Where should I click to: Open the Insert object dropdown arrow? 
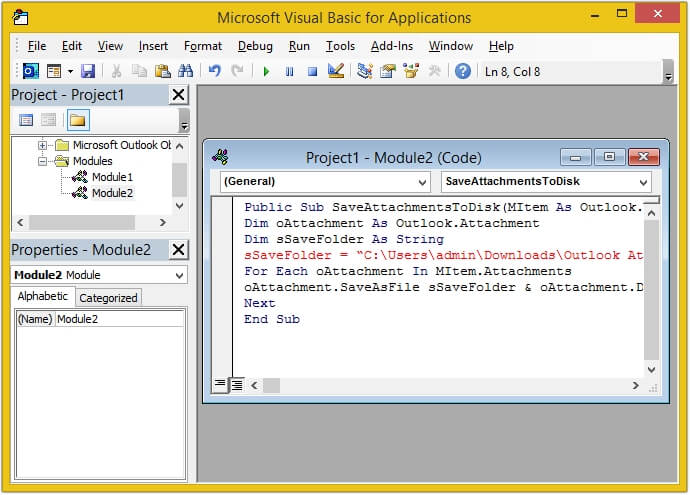pos(70,71)
